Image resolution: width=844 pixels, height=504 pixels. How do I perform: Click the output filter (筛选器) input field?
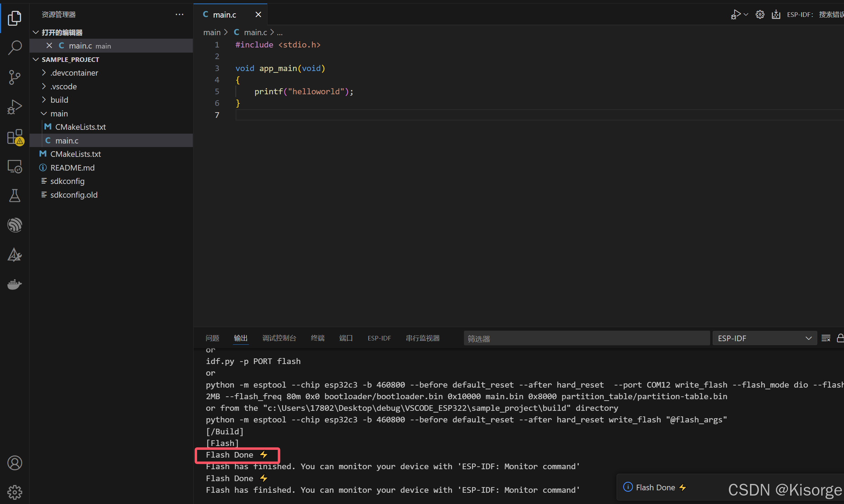[587, 338]
